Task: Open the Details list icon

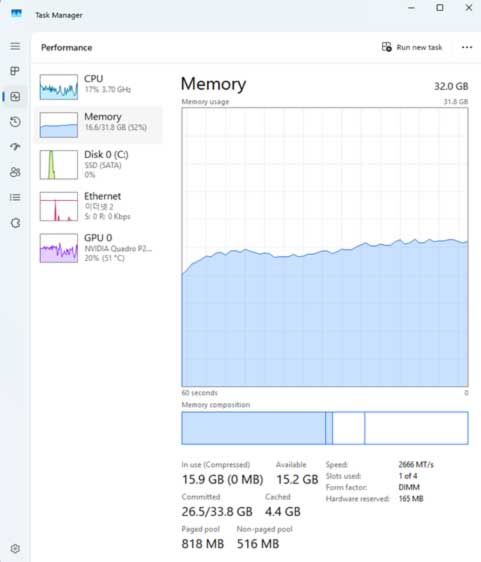Action: point(15,197)
